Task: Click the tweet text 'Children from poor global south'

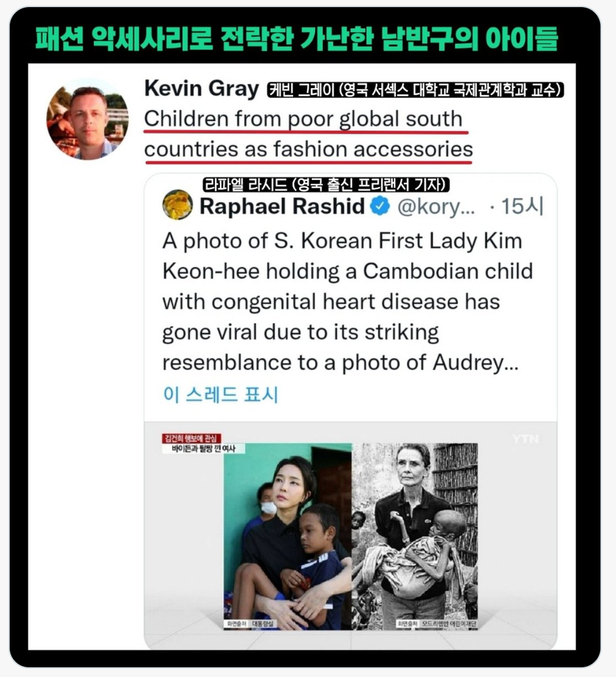Action: (x=303, y=118)
